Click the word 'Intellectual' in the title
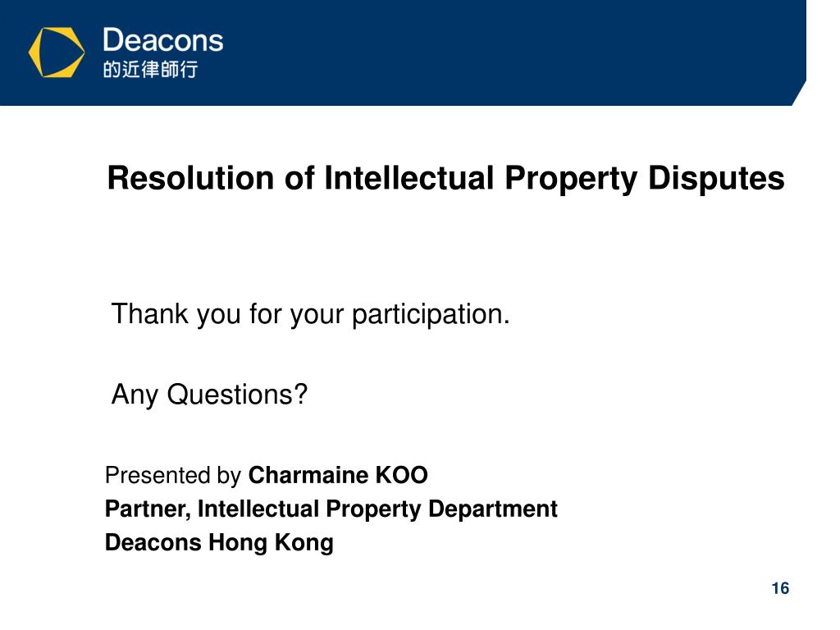840x630 pixels. click(409, 178)
